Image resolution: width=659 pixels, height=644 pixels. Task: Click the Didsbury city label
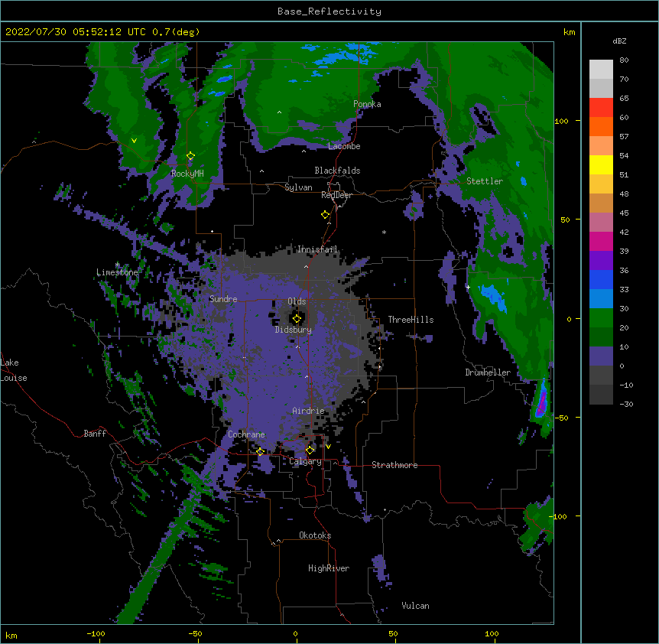pos(293,330)
